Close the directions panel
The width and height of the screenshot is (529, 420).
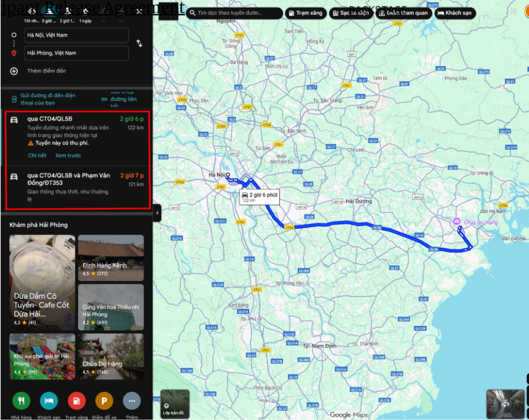pyautogui.click(x=139, y=11)
